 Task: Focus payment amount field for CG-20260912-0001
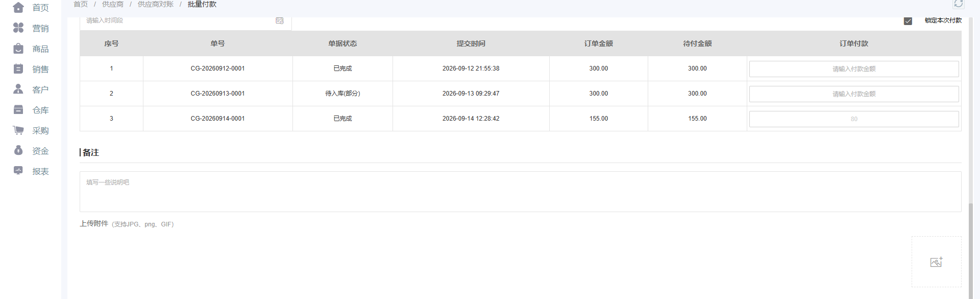pyautogui.click(x=854, y=69)
